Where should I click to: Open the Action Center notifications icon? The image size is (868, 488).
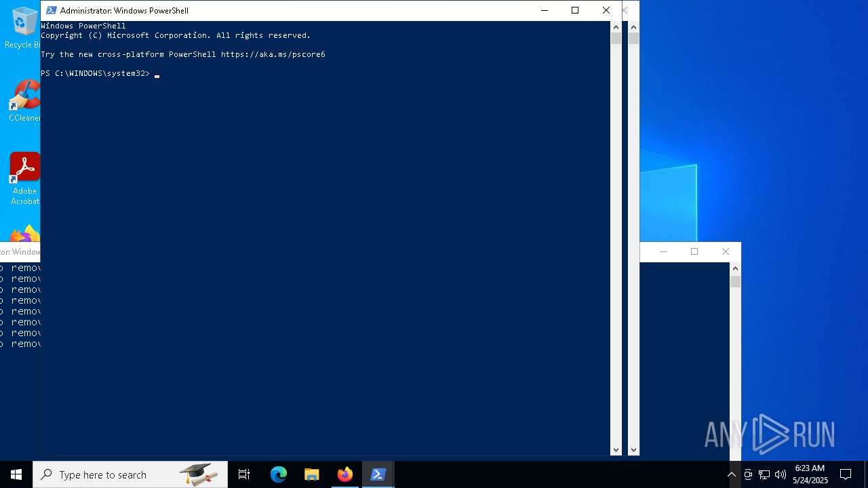[846, 474]
